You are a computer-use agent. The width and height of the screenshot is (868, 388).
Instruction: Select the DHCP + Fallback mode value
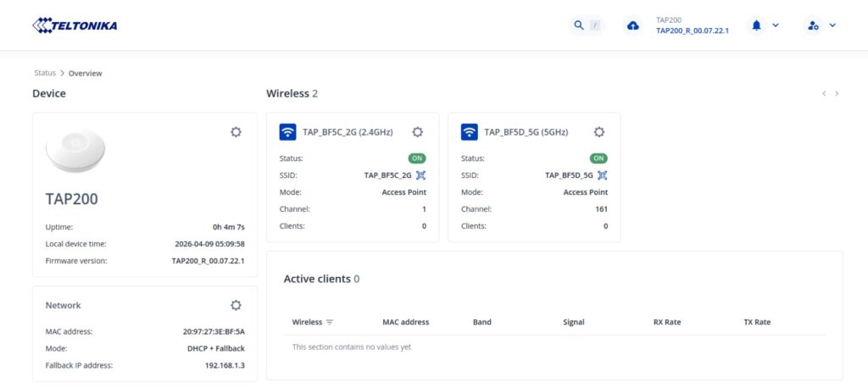216,349
